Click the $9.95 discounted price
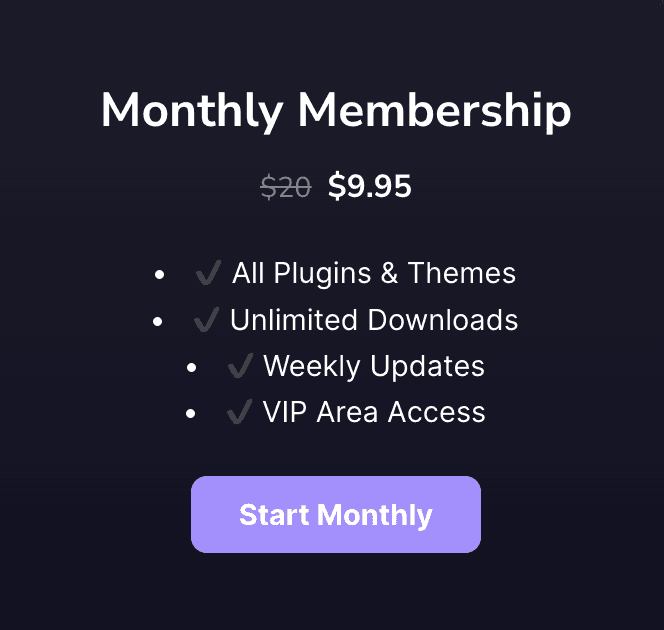The width and height of the screenshot is (664, 630). coord(370,186)
